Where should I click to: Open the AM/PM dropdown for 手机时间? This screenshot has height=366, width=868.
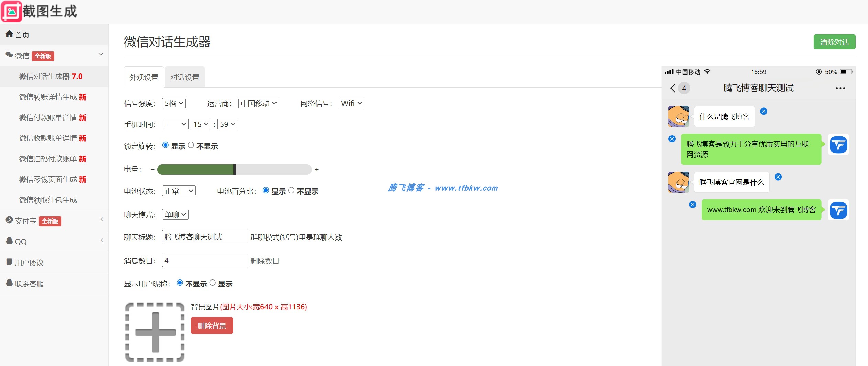point(175,124)
